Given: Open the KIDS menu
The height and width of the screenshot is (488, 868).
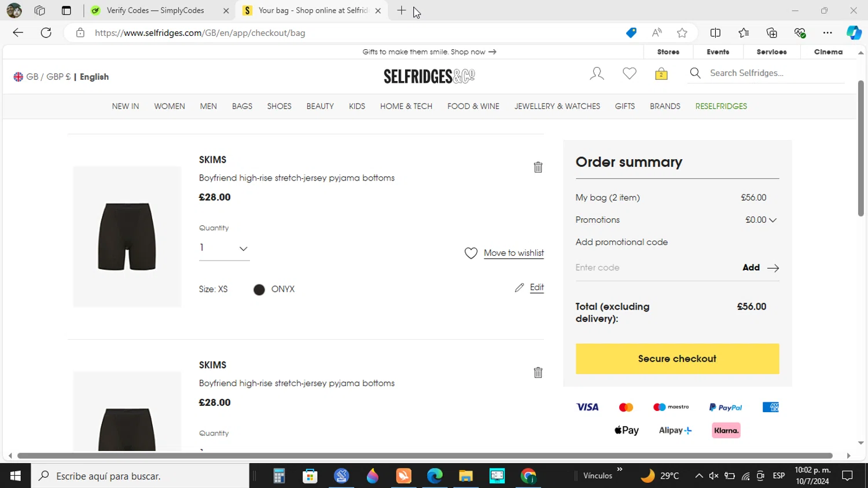Looking at the screenshot, I should pyautogui.click(x=357, y=107).
